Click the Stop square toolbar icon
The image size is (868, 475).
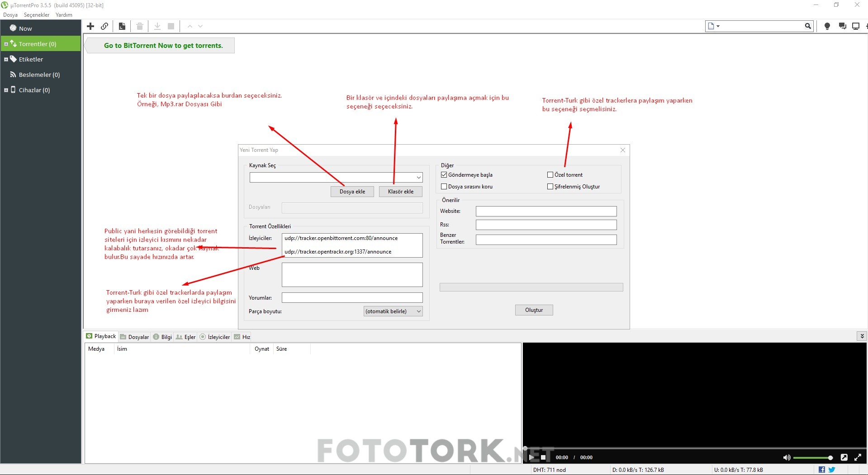pyautogui.click(x=171, y=26)
